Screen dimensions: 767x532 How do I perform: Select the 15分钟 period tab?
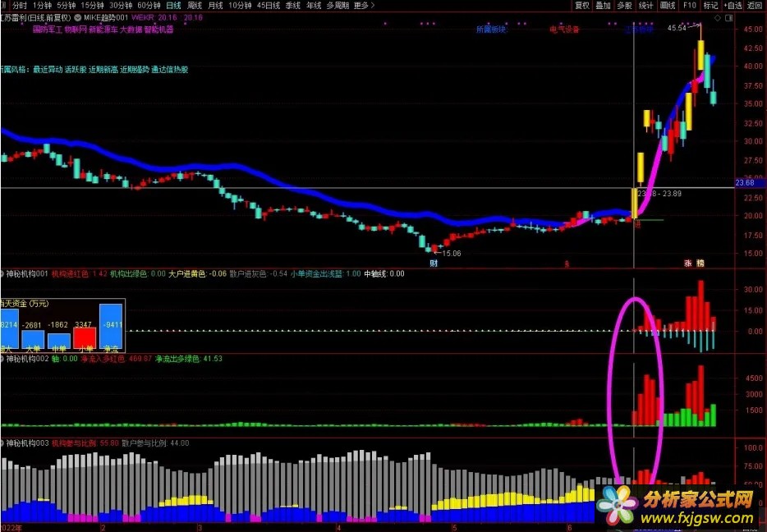pos(93,6)
